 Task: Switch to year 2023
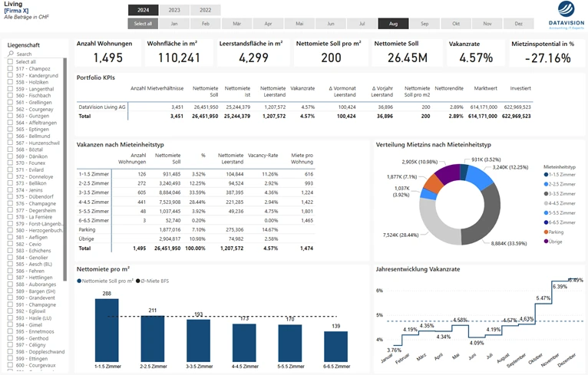174,10
